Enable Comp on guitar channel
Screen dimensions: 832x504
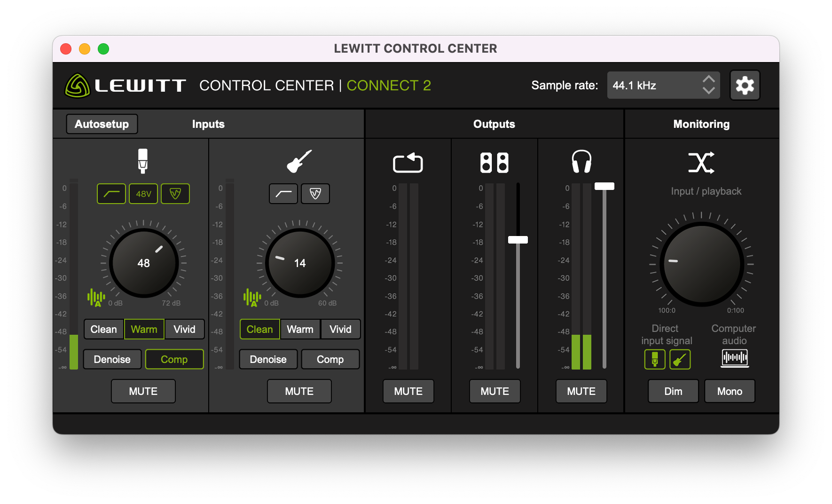(x=330, y=359)
